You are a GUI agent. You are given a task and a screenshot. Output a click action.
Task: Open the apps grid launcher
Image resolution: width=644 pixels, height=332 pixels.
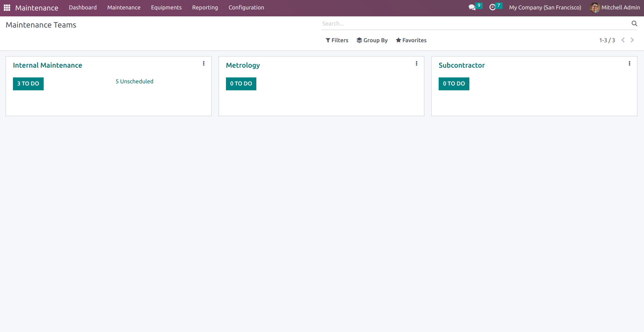7,7
